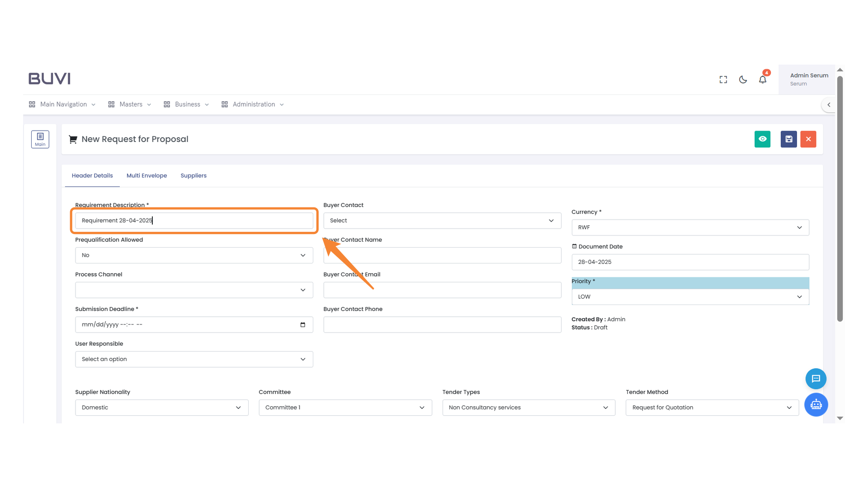This screenshot has height=488, width=868.
Task: Click the Main panel icon in the sidebar
Action: pos(40,139)
